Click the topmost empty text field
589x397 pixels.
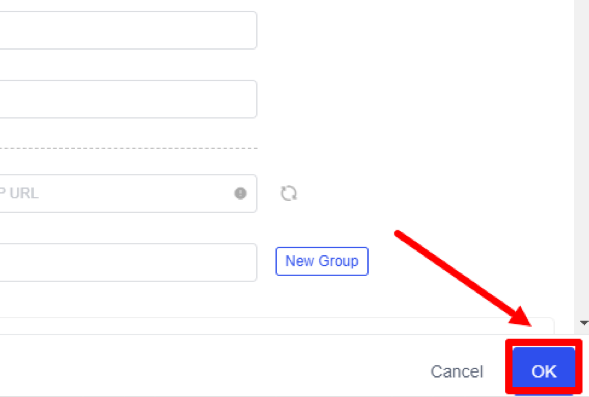click(x=128, y=30)
